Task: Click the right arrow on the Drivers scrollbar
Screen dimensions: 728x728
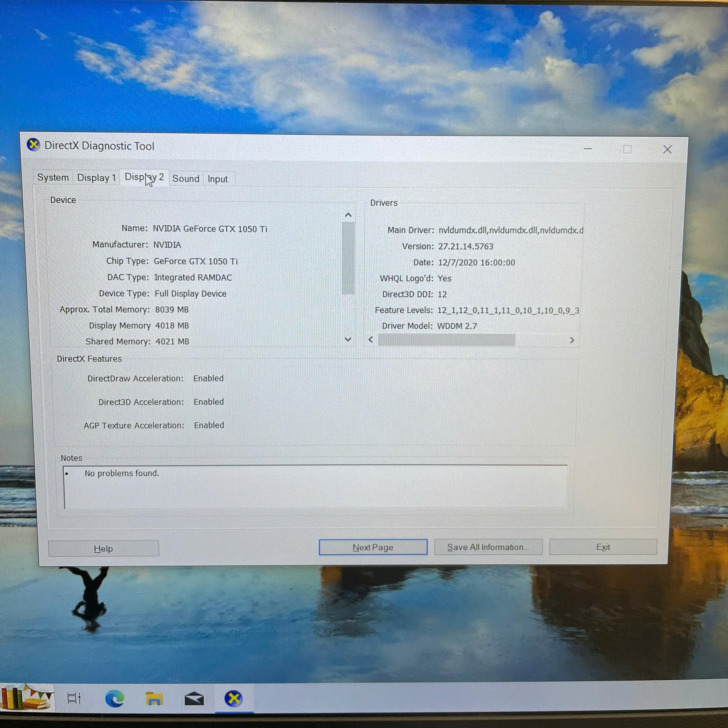Action: (x=571, y=340)
